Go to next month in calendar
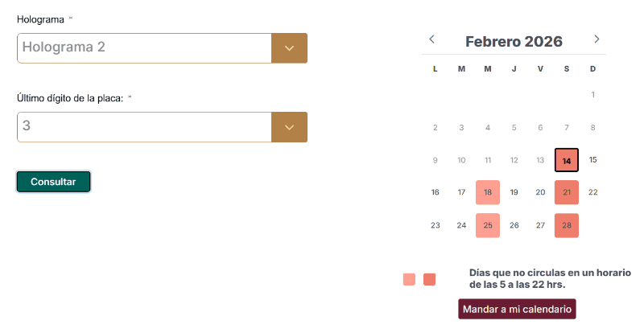 pyautogui.click(x=597, y=39)
